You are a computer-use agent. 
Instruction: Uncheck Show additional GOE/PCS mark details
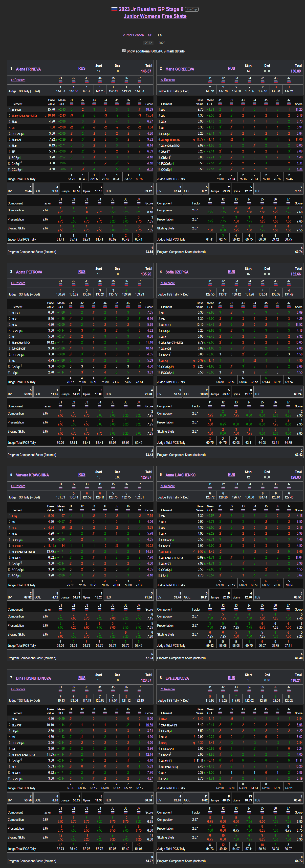pos(124,51)
